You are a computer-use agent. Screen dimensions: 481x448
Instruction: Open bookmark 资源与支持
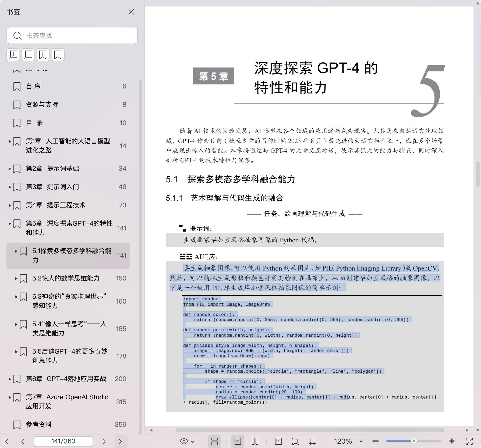tap(42, 105)
